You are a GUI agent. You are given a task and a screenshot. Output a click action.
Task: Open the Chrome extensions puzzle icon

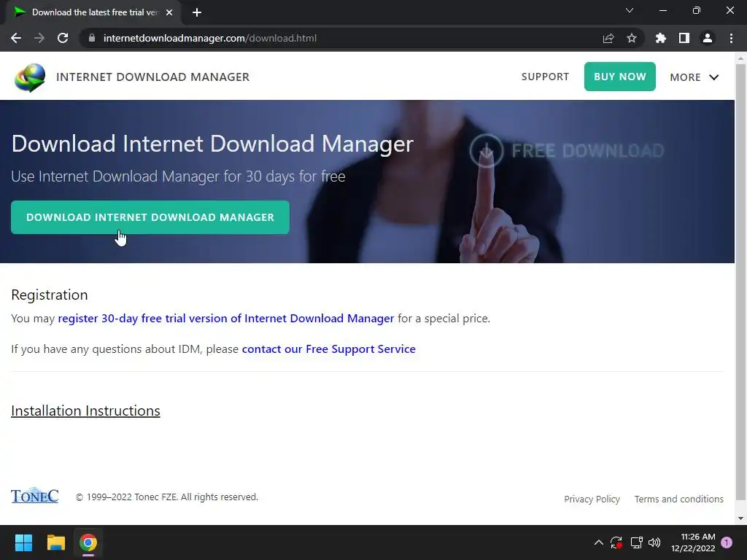pos(661,38)
